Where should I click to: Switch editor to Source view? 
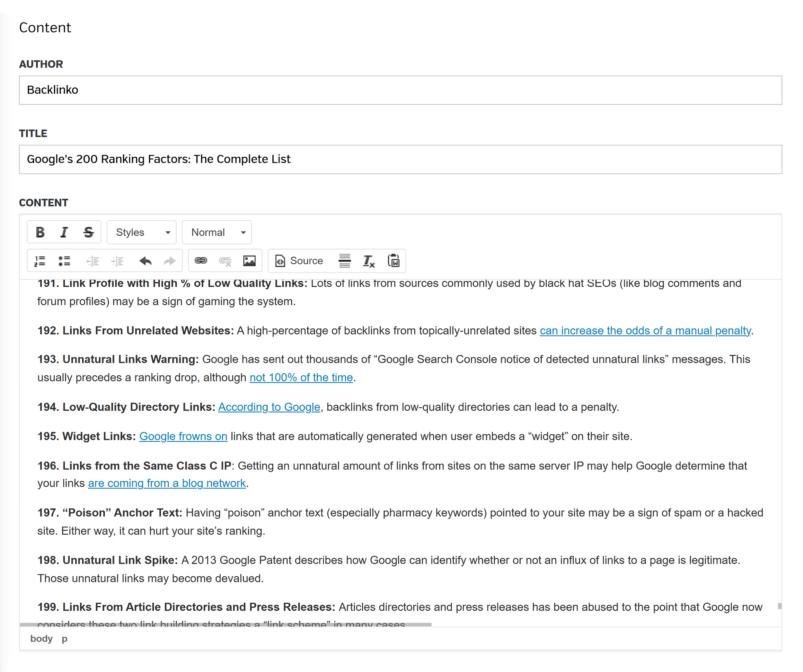coord(299,261)
